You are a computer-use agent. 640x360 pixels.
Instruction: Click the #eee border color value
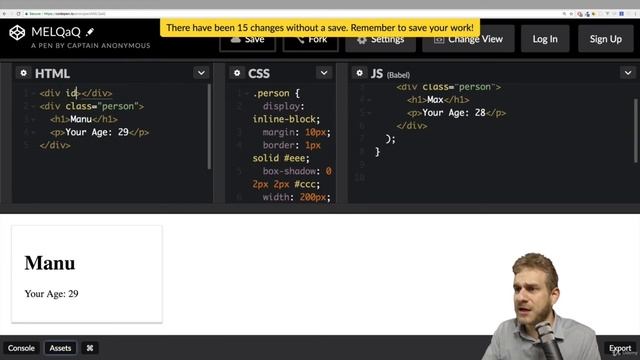coord(296,158)
